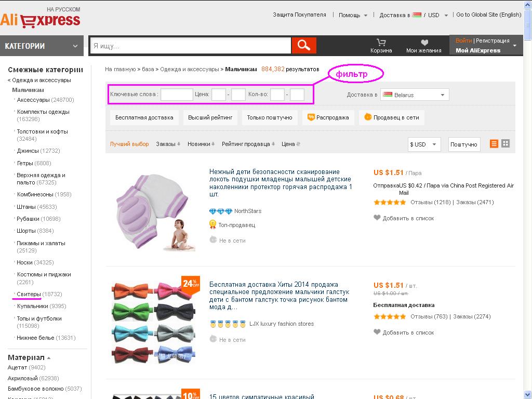Add bow ties product to wishlist heart
This screenshot has width=532, height=399.
point(377,332)
